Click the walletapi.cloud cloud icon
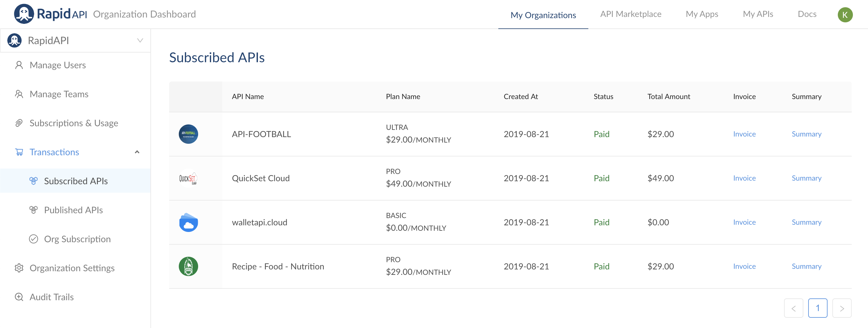 coord(188,223)
